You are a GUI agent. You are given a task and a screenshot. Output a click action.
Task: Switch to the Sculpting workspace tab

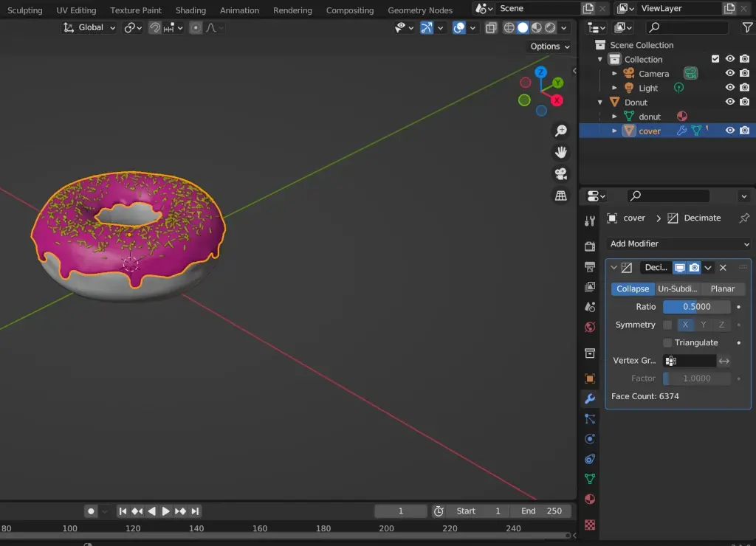point(24,10)
